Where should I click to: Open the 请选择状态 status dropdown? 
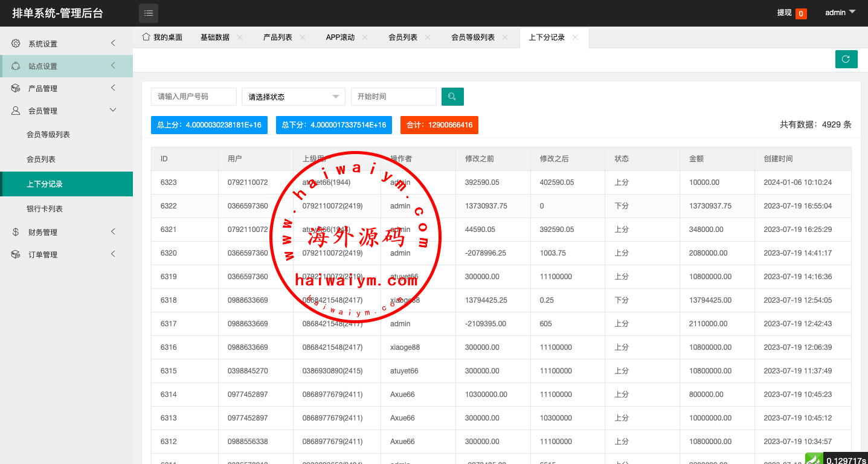point(293,97)
